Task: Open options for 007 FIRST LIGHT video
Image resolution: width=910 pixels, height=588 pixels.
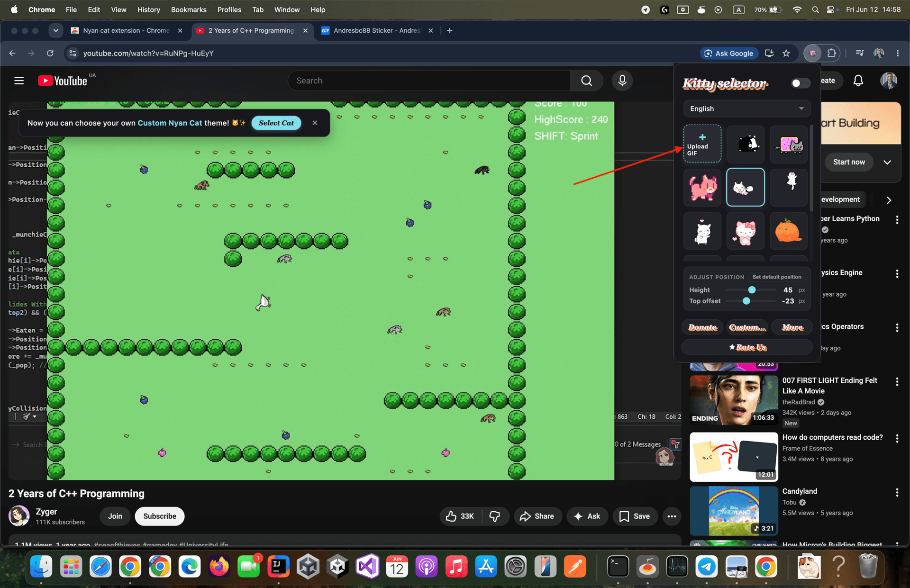Action: click(897, 381)
